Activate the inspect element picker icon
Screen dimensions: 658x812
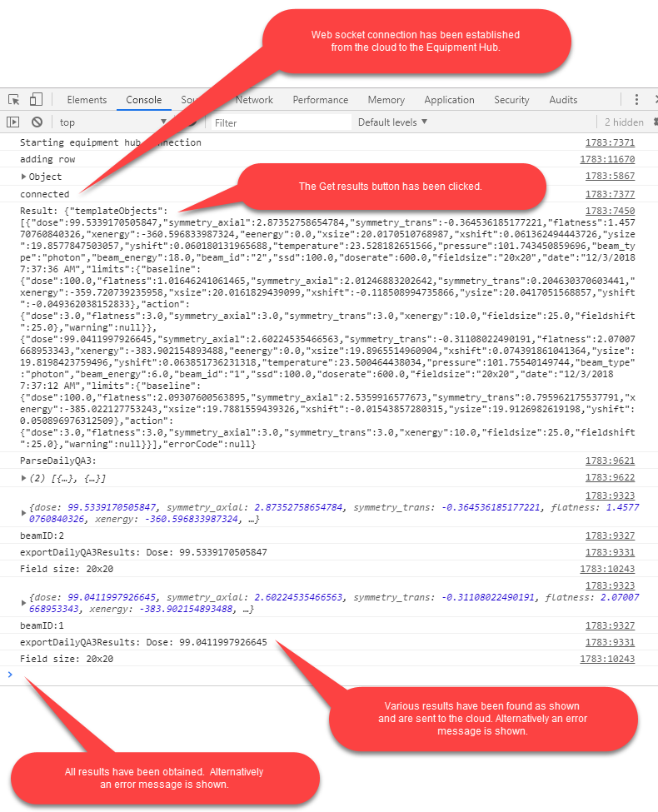tap(12, 100)
